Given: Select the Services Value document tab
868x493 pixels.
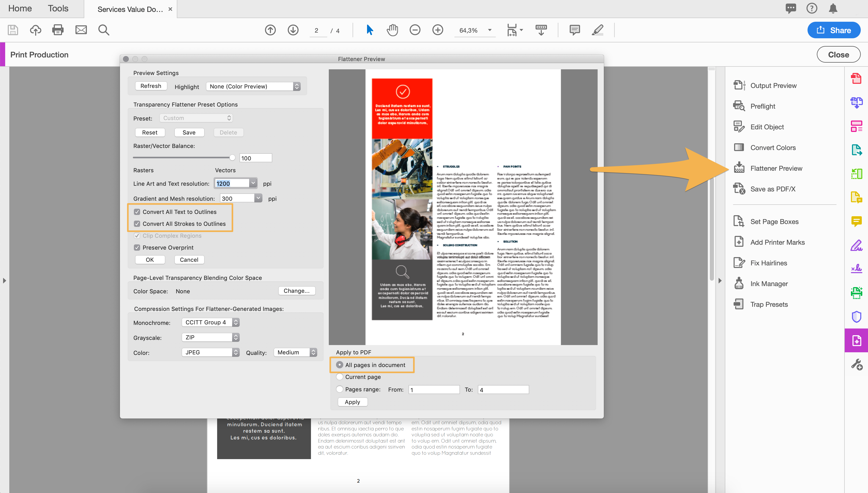Looking at the screenshot, I should 130,9.
